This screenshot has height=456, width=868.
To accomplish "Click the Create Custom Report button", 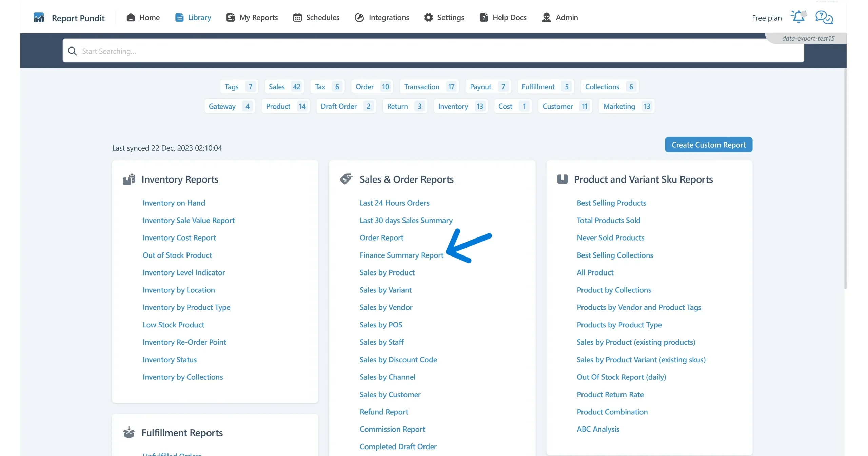I will 709,145.
